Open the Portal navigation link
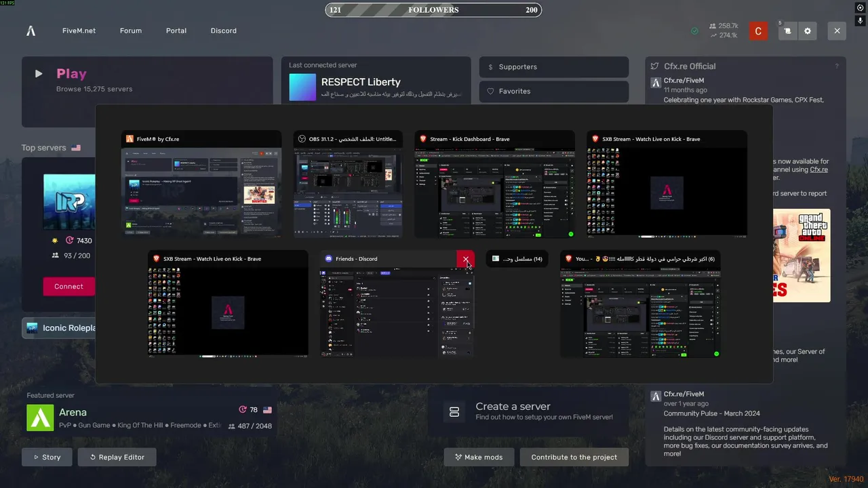Viewport: 868px width, 488px height. (x=176, y=30)
